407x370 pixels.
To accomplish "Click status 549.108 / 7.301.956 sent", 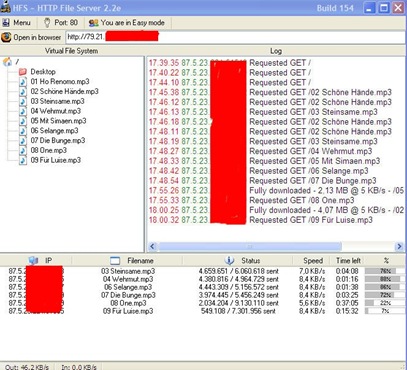I will pyautogui.click(x=238, y=311).
